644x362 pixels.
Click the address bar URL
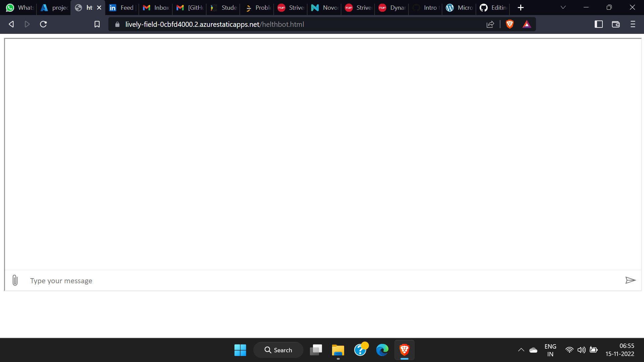click(x=215, y=24)
